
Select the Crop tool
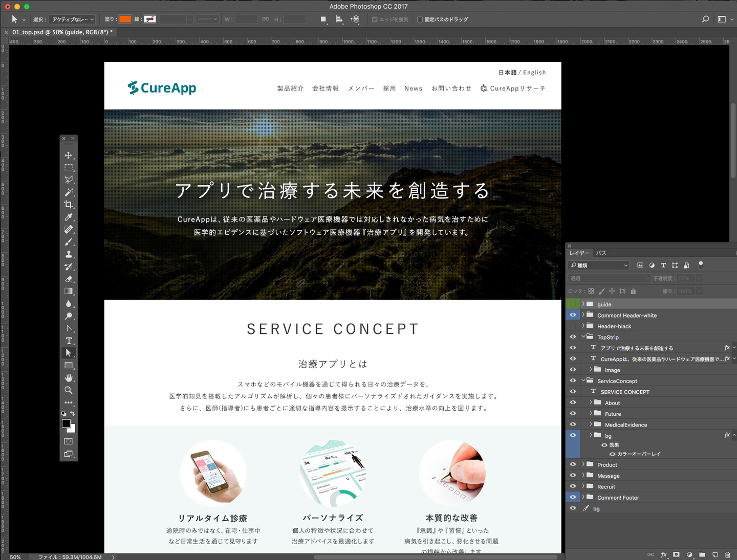pos(69,205)
